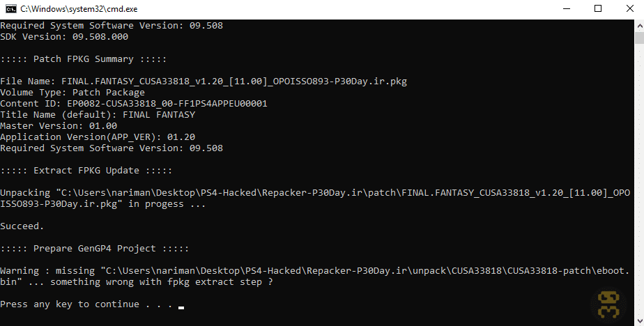Minimize the command prompt window
This screenshot has width=644, height=326.
(x=567, y=8)
